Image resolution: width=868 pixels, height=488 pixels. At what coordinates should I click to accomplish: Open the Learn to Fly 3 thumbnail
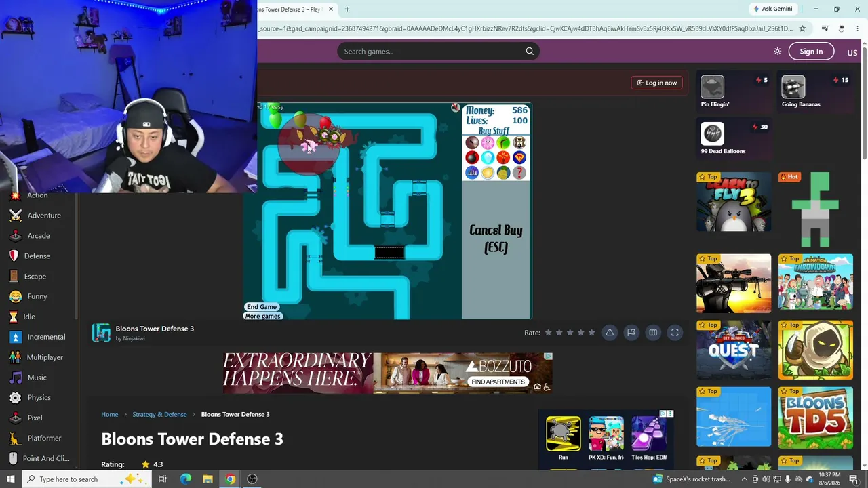point(734,202)
